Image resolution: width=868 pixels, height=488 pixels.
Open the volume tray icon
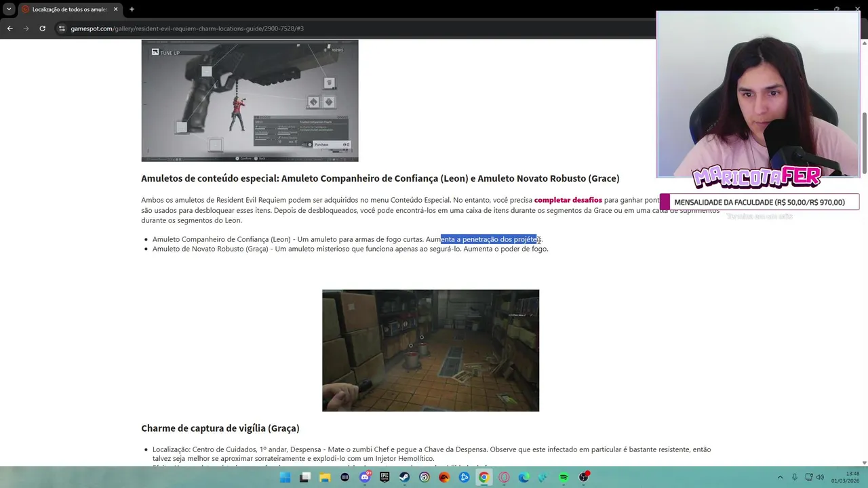coord(820,477)
